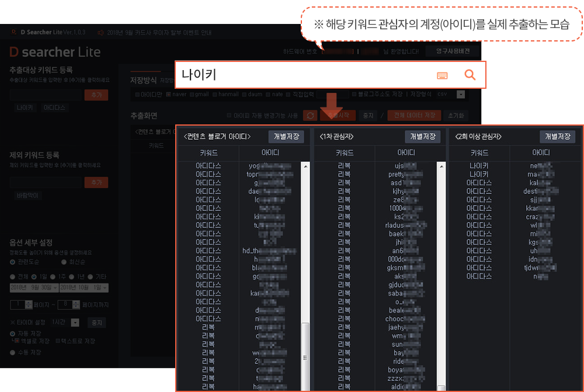Screen dimensions: 584x392
Task: Click the 추출대상 키워드 input field
Action: pyautogui.click(x=46, y=95)
